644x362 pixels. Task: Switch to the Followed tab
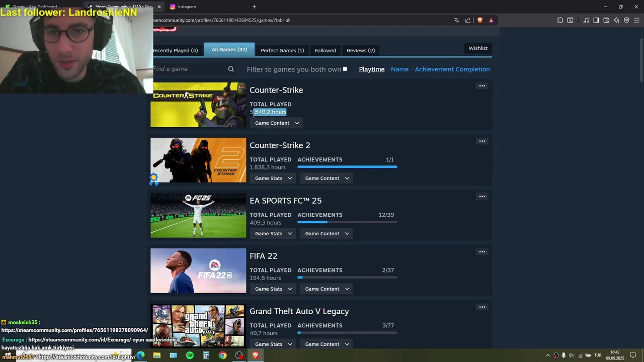tap(326, 50)
